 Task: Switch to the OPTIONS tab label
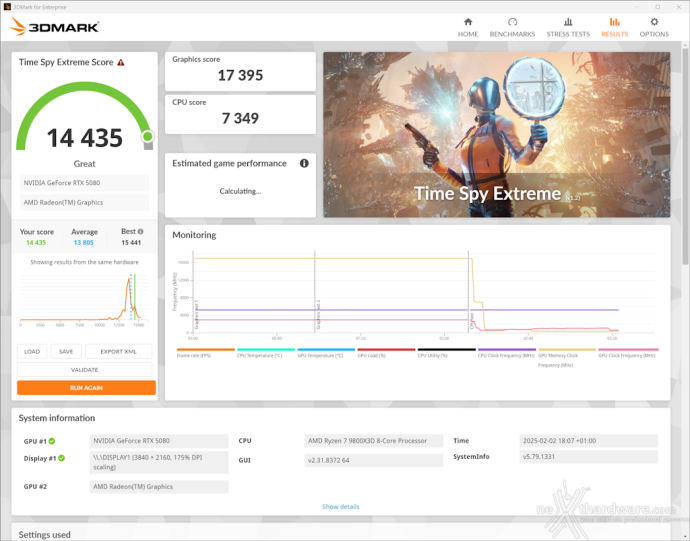pos(654,34)
